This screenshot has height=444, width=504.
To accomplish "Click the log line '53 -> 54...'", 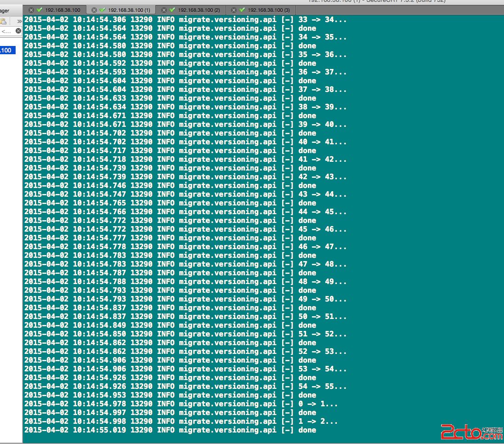I will point(186,369).
